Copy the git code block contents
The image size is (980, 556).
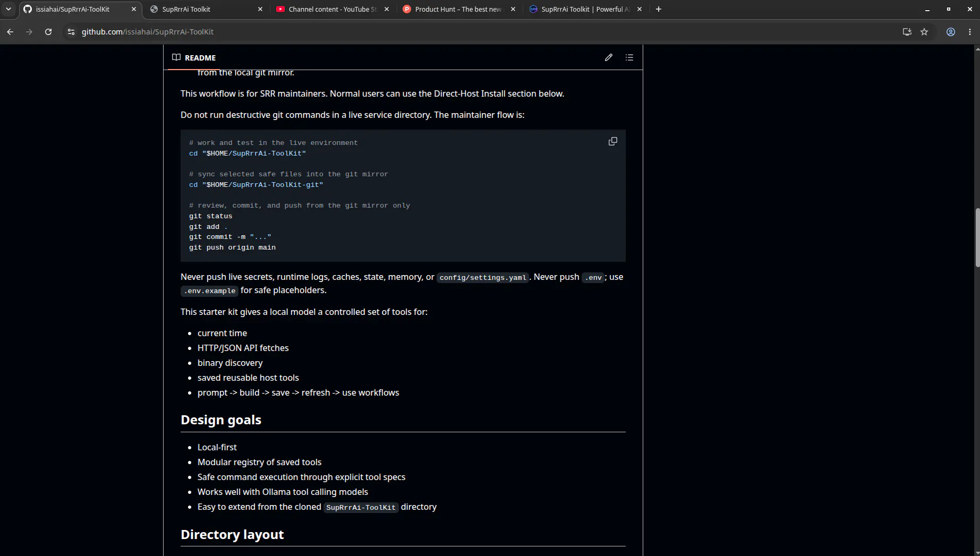pyautogui.click(x=613, y=141)
